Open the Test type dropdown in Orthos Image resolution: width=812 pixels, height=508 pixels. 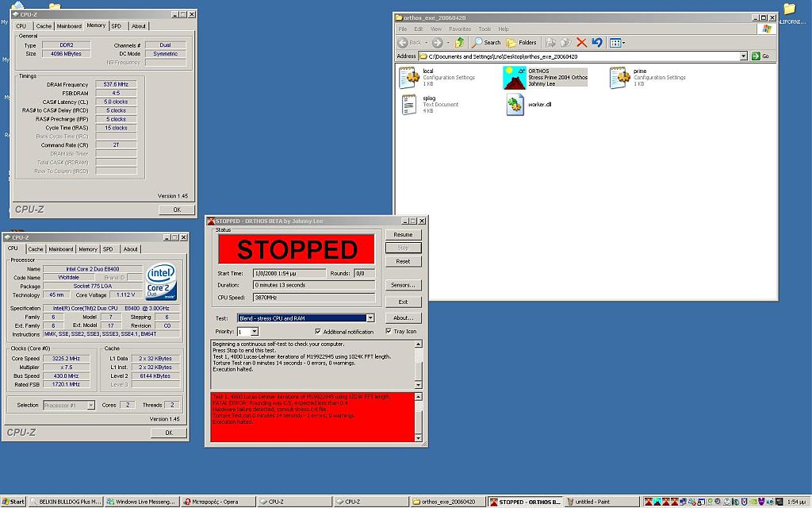(x=370, y=317)
